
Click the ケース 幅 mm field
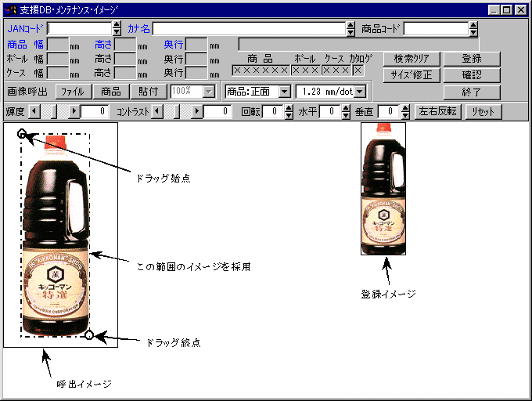coord(58,73)
